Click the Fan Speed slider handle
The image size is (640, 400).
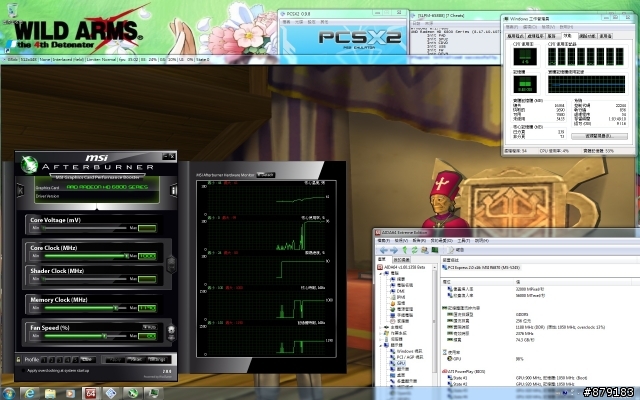[x=104, y=336]
